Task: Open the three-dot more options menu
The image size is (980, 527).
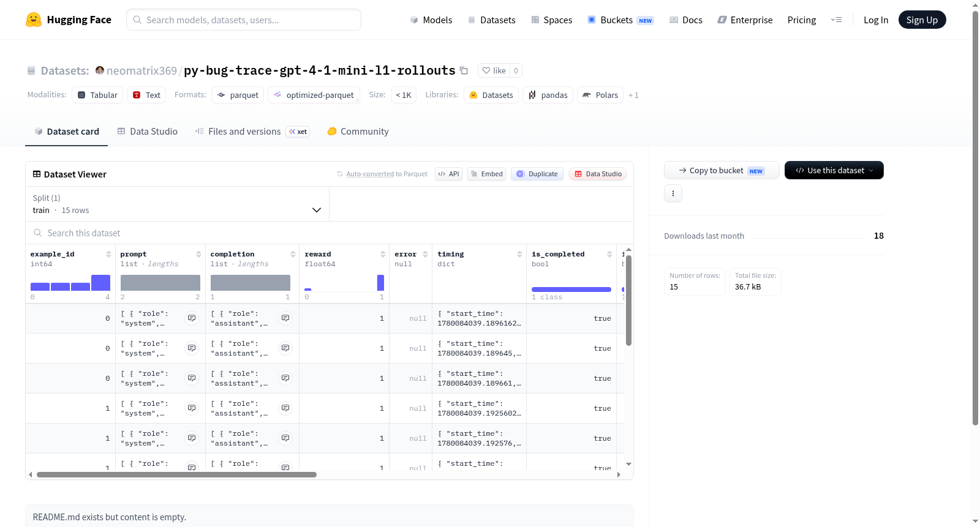Action: click(x=673, y=193)
